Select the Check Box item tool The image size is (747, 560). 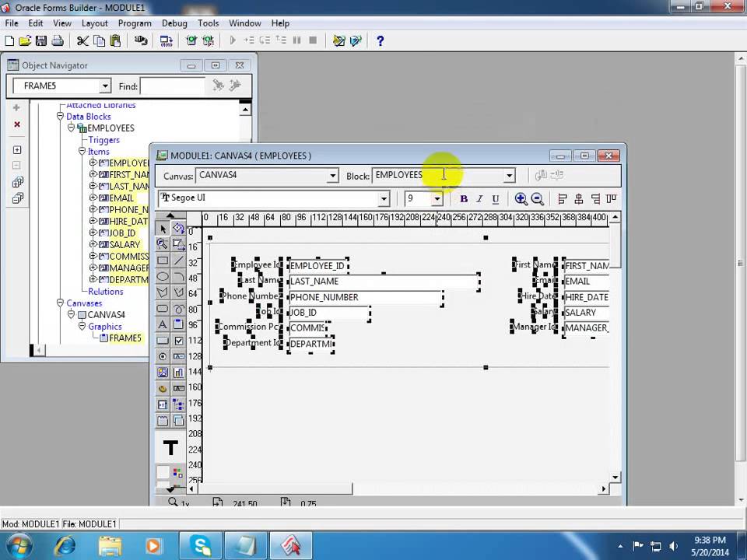(x=179, y=341)
